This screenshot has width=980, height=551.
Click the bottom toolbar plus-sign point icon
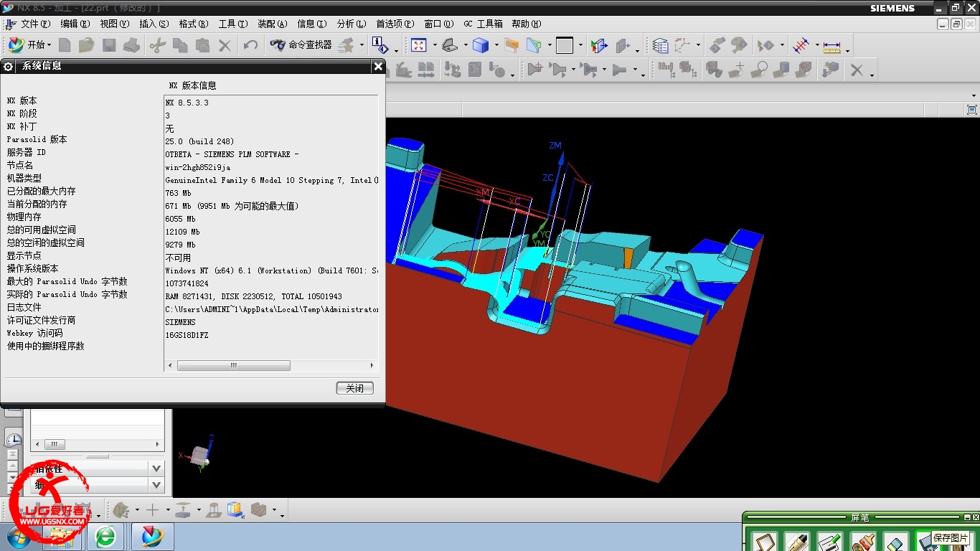[x=152, y=510]
